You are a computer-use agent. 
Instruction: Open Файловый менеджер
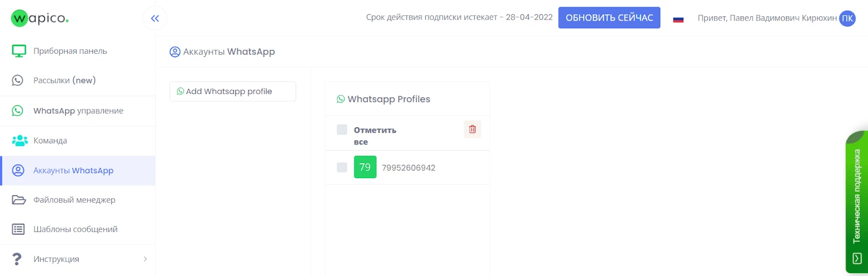pyautogui.click(x=78, y=200)
